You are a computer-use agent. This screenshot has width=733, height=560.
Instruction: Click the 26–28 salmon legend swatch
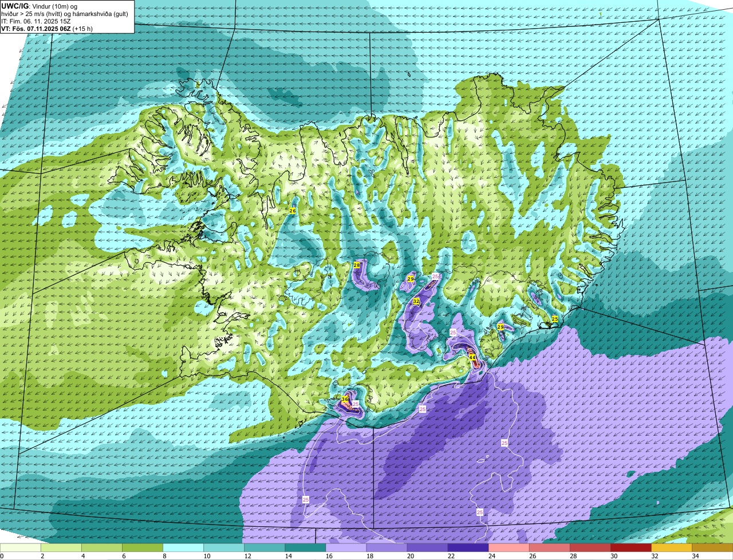pyautogui.click(x=549, y=548)
